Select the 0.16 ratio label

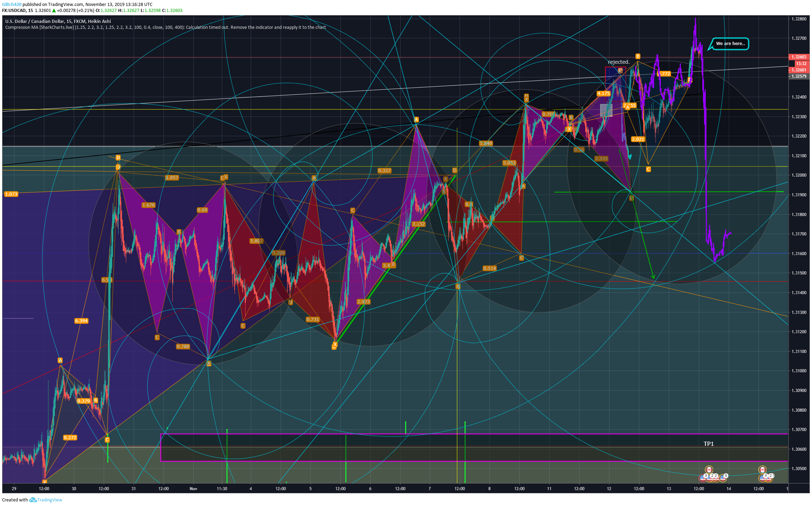[x=579, y=150]
